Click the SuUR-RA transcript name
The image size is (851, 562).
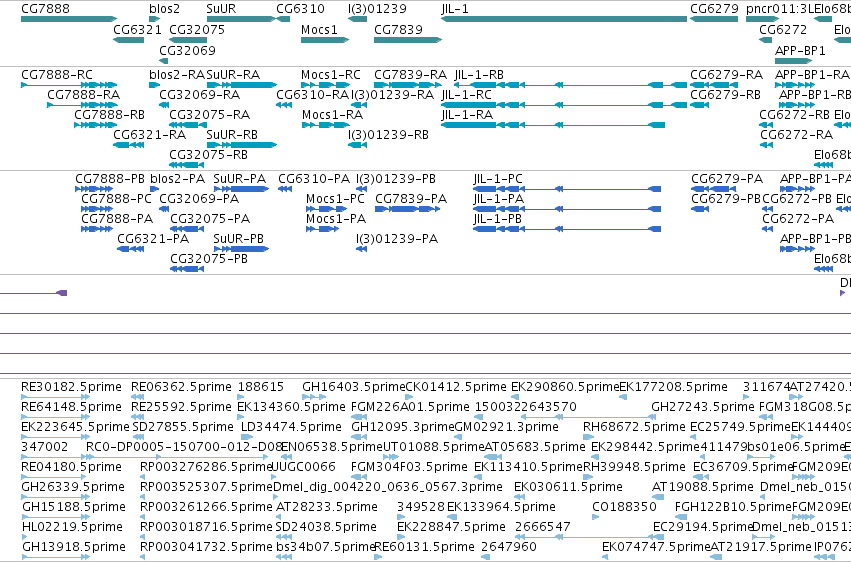tap(233, 74)
